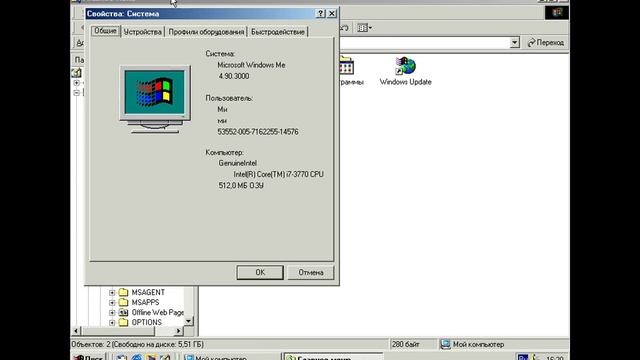
Task: Click the Пользователь: heading label
Action: pos(229,98)
